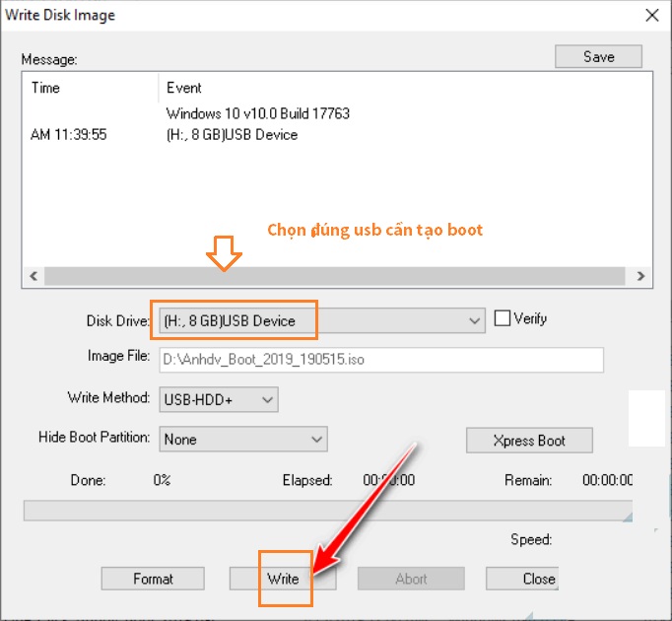Enable the Verify checkbox
The image size is (672, 621).
pyautogui.click(x=502, y=318)
